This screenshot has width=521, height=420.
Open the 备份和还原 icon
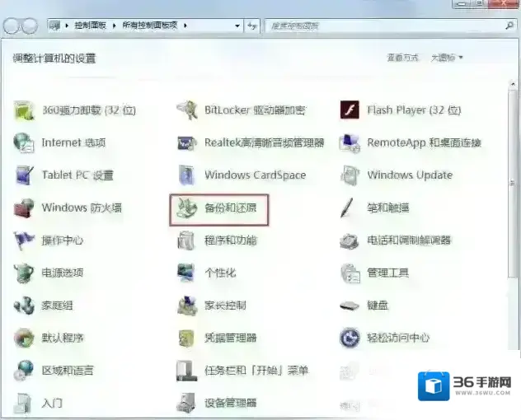[x=187, y=208]
